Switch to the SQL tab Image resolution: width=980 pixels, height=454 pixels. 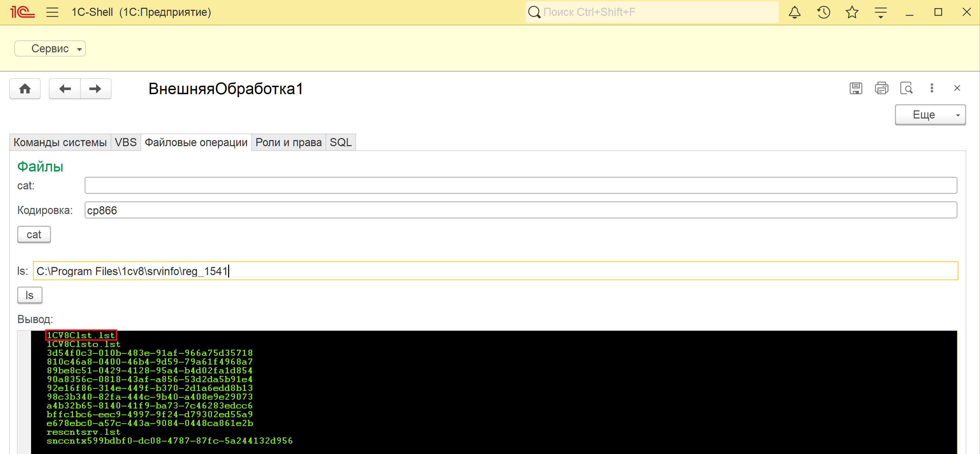point(341,142)
